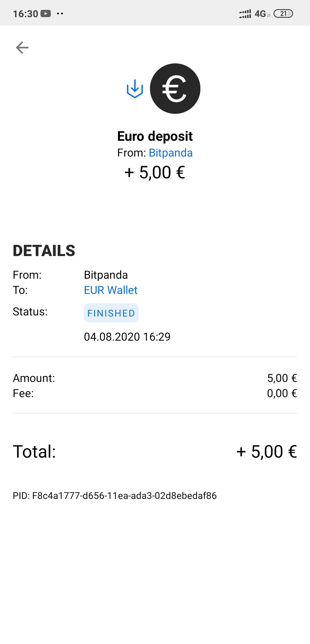The image size is (310, 644).
Task: Tap the Fee value 0,00 €
Action: [x=282, y=393]
